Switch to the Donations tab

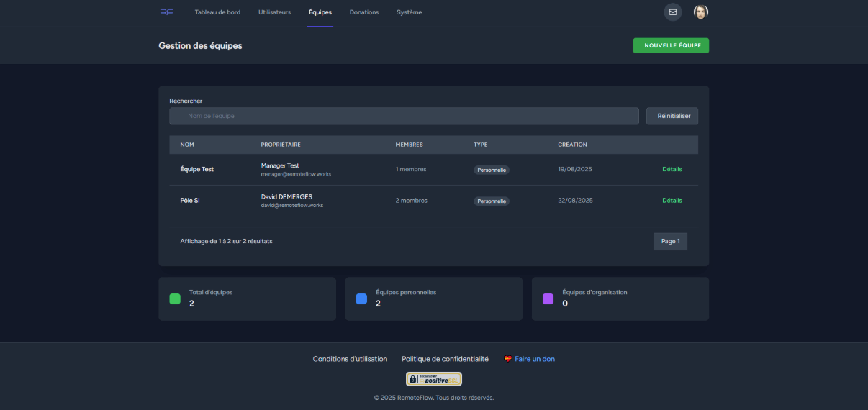coord(364,12)
